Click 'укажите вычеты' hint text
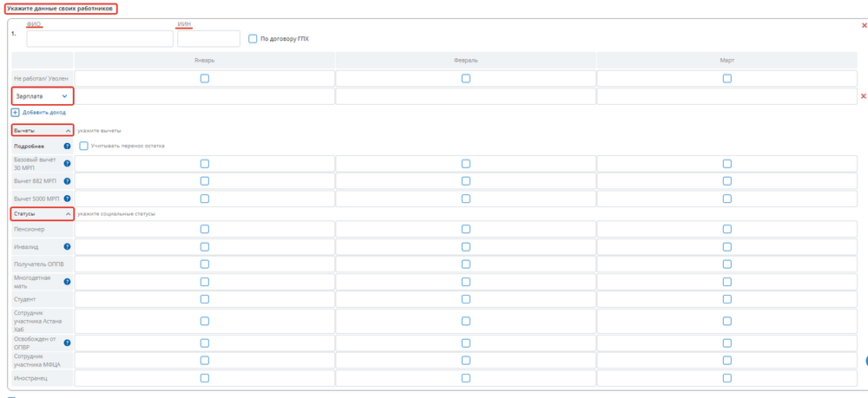 [x=99, y=130]
